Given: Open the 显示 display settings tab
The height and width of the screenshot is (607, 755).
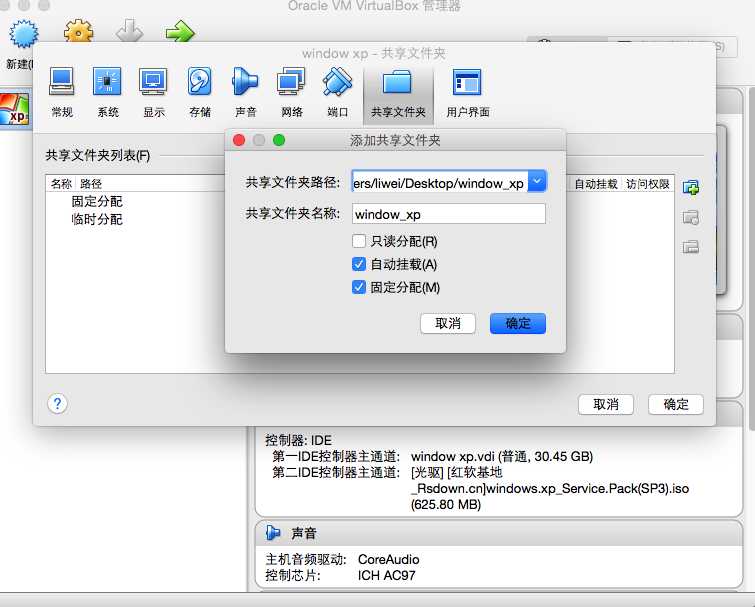Looking at the screenshot, I should (x=154, y=93).
